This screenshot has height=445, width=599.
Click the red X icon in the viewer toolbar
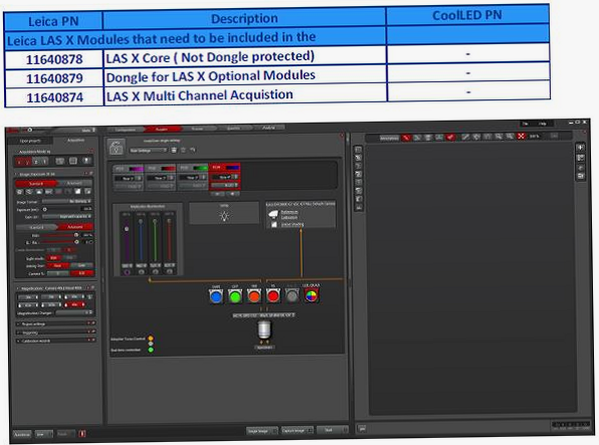(521, 136)
